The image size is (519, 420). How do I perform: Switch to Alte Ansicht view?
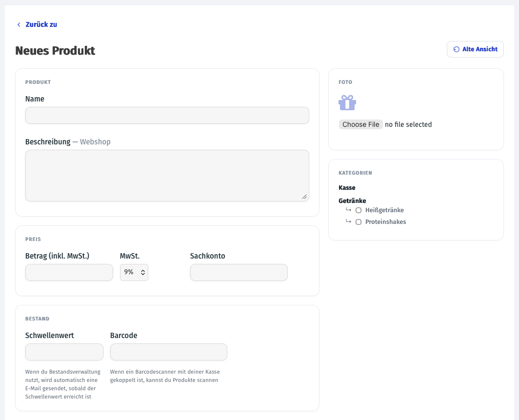click(x=475, y=49)
